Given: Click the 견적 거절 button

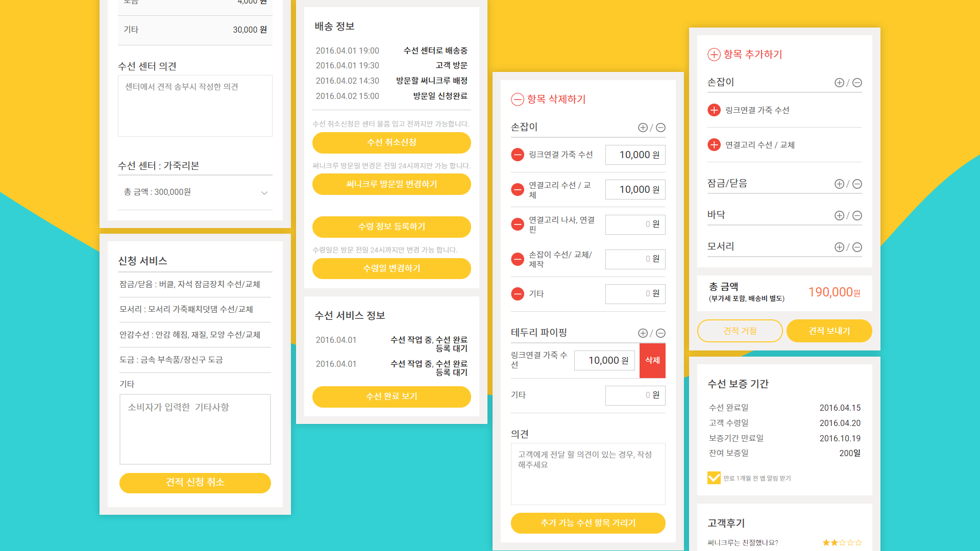Looking at the screenshot, I should click(x=740, y=331).
